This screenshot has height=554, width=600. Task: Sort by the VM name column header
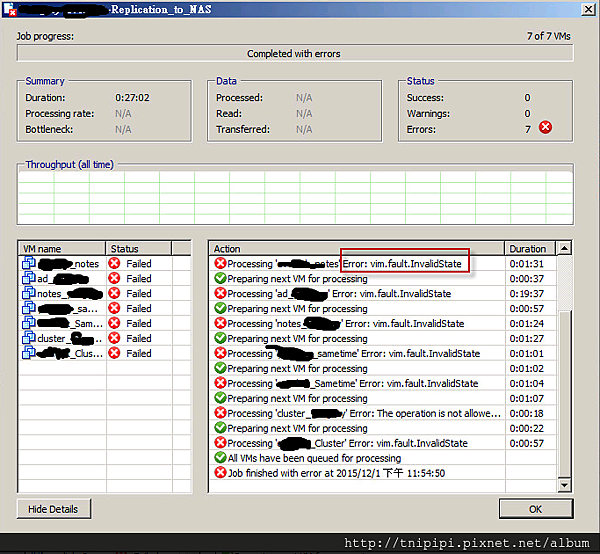tap(62, 249)
